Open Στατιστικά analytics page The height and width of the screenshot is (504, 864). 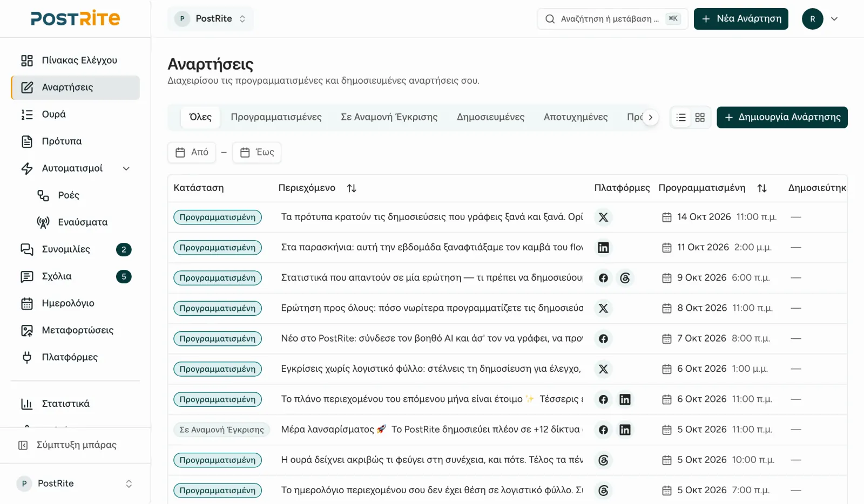coord(75,404)
